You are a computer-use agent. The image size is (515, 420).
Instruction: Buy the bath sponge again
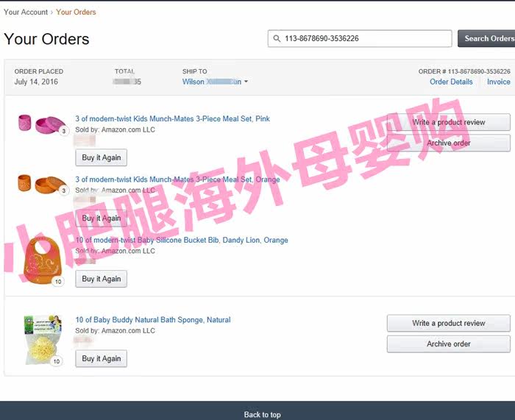click(102, 359)
